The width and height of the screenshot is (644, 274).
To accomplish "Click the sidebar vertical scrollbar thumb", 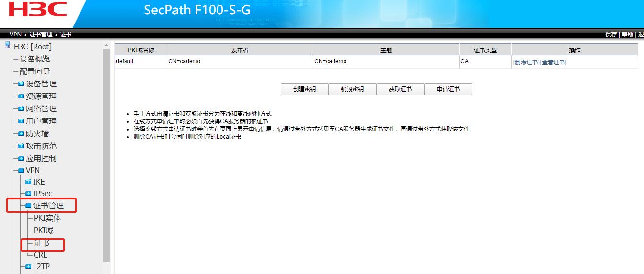I will coord(107,155).
